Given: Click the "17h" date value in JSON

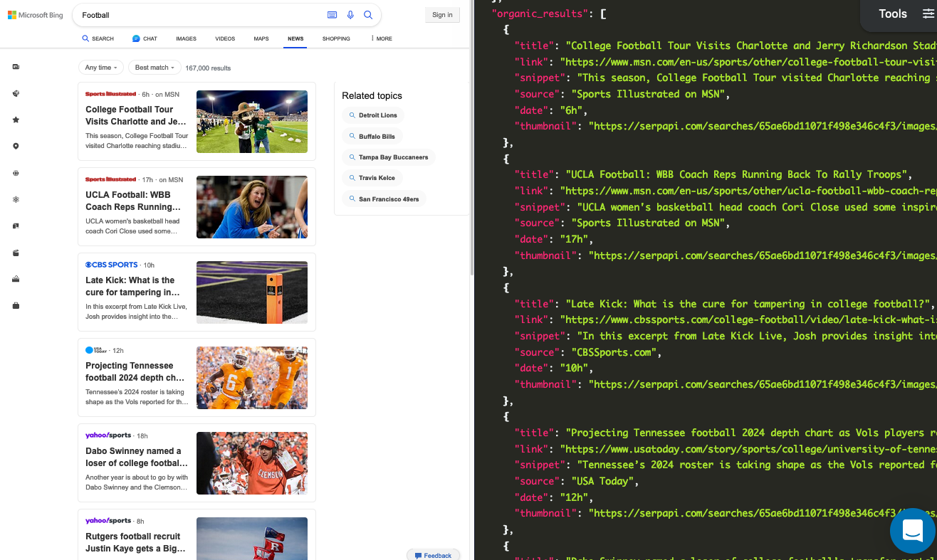Looking at the screenshot, I should [x=574, y=239].
